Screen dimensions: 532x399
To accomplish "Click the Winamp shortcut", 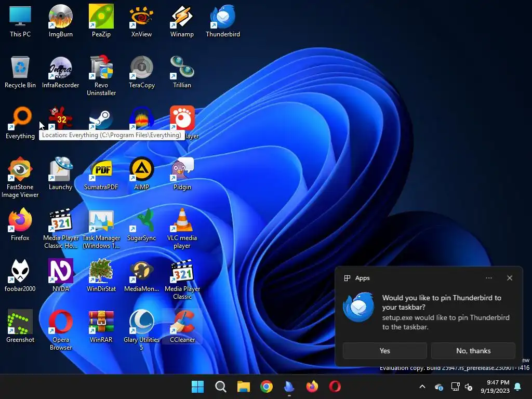I will tap(182, 20).
